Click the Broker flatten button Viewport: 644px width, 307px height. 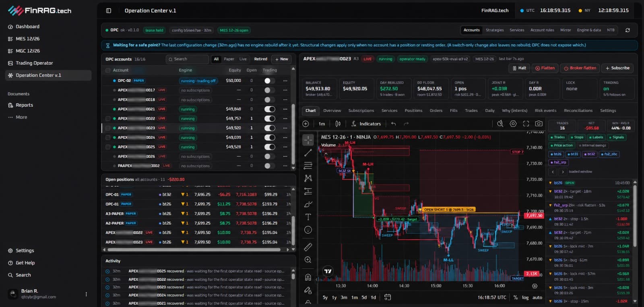(580, 68)
